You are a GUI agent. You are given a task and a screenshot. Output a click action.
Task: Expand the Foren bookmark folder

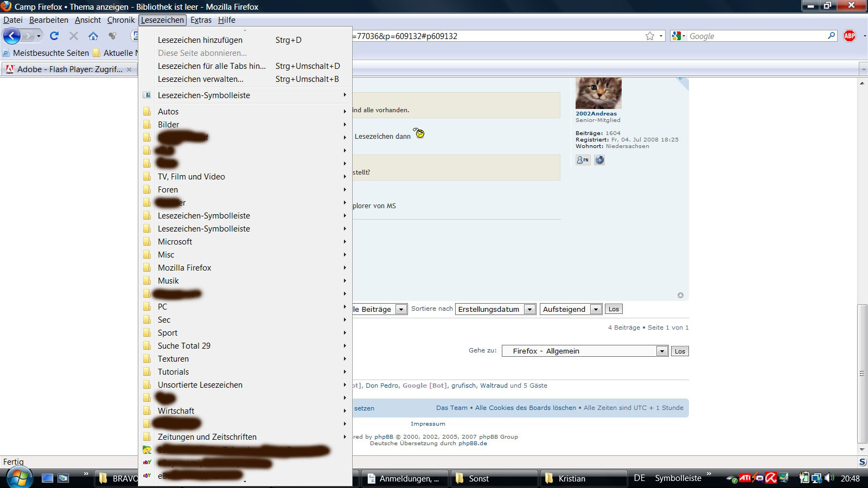click(x=245, y=190)
